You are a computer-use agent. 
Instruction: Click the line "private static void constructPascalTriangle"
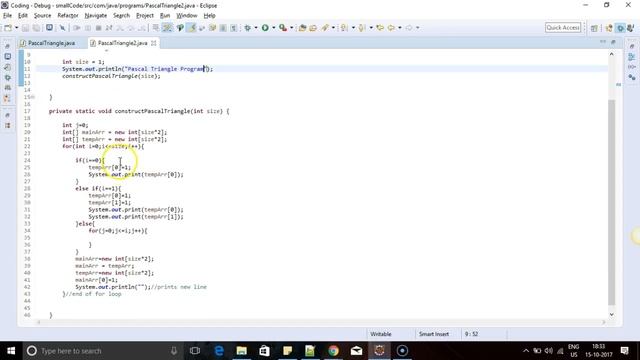click(139, 111)
